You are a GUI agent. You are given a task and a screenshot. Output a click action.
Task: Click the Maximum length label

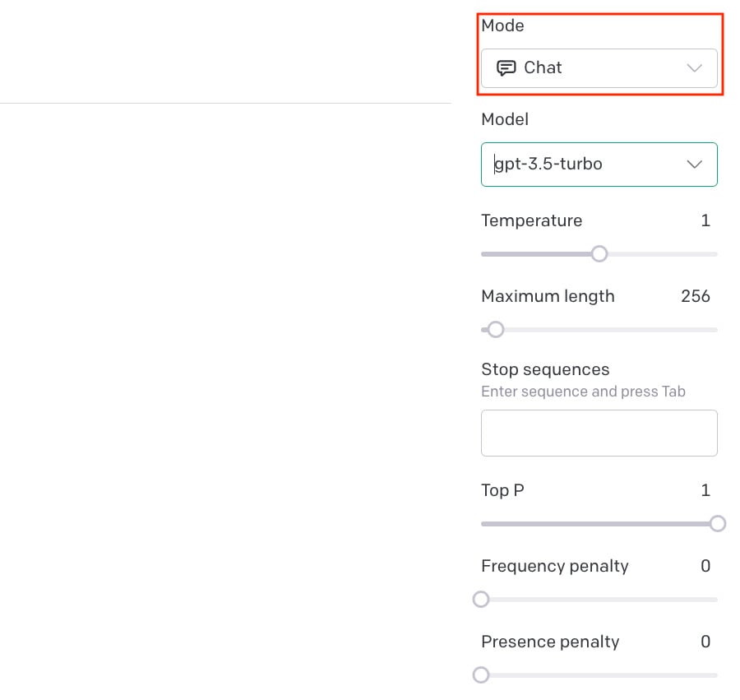548,296
